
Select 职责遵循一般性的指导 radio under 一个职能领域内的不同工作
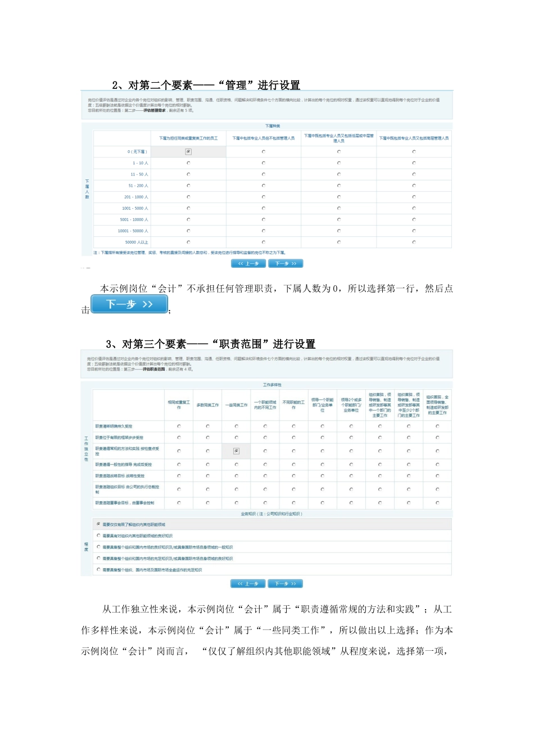point(265,465)
